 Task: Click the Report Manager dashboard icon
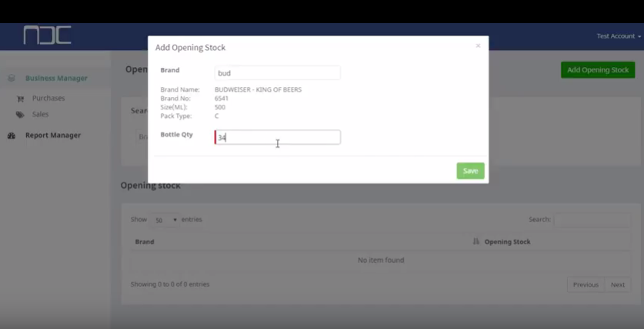pyautogui.click(x=12, y=136)
